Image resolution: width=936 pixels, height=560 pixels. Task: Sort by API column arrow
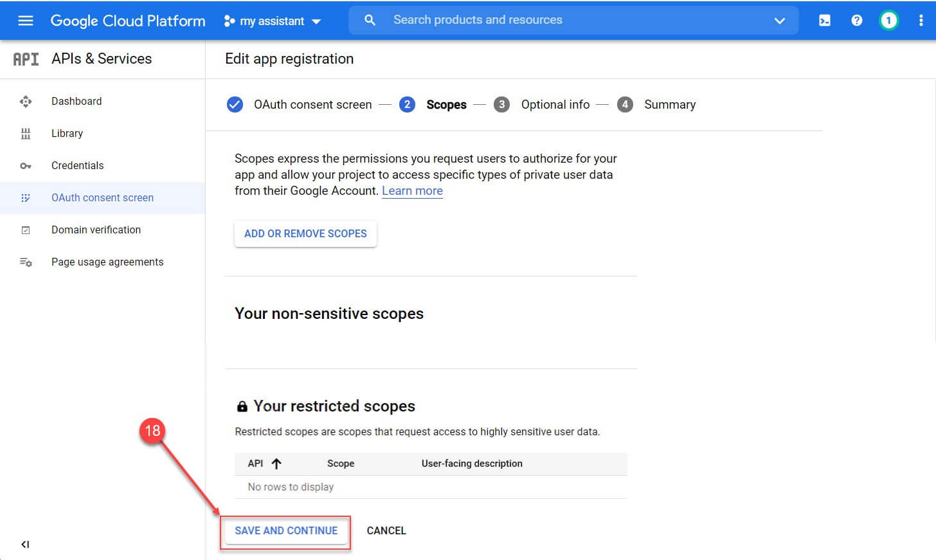click(276, 464)
